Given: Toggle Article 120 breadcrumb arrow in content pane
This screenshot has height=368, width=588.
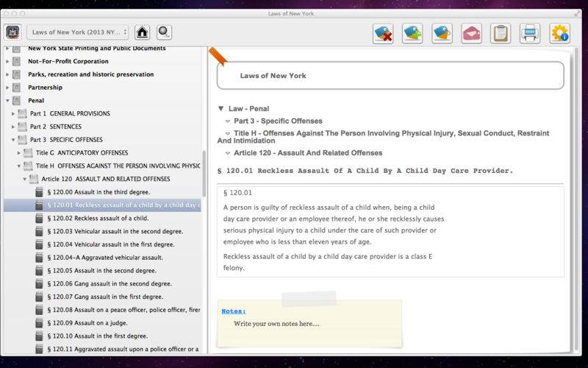Looking at the screenshot, I should (228, 153).
